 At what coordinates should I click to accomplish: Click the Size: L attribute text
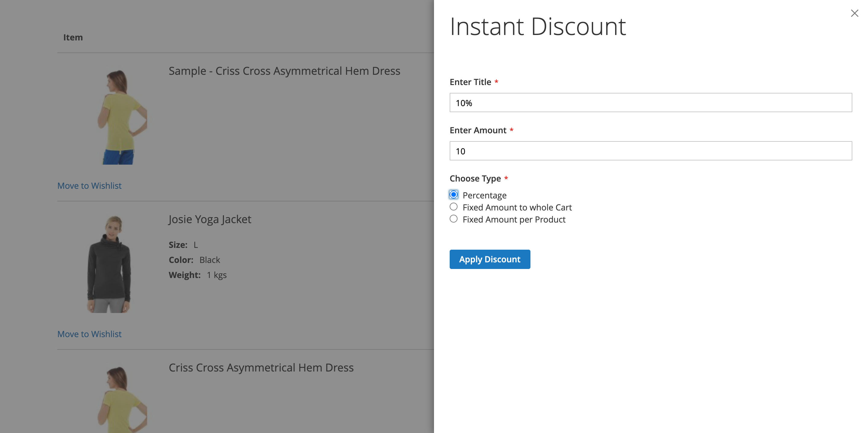tap(183, 245)
